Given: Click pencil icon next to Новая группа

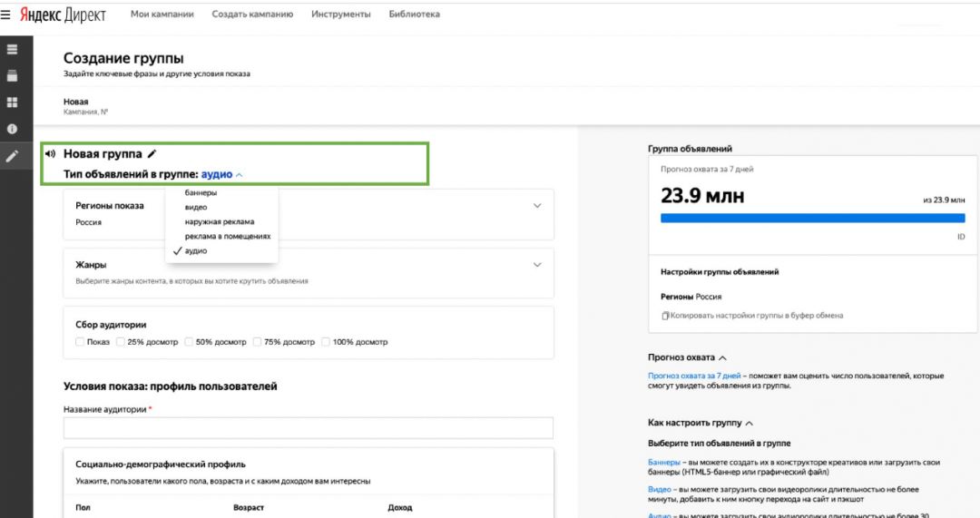Looking at the screenshot, I should click(x=152, y=154).
